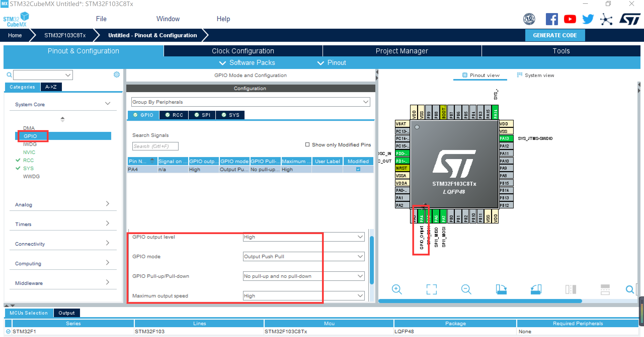Click the horizontal scrollbar under pinout
Viewport: 644px width, 337px height.
coord(480,301)
